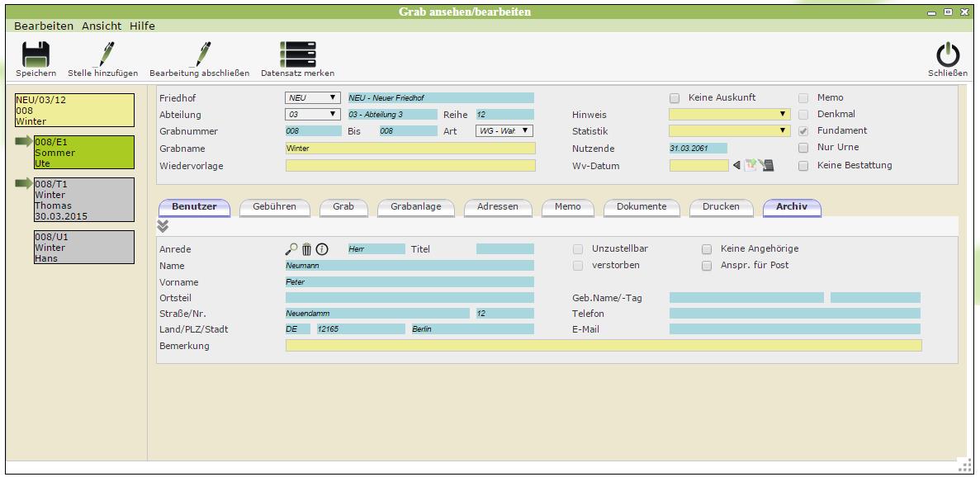Click the Datensatz merken server icon
This screenshot has width=980, height=477.
pos(297,54)
